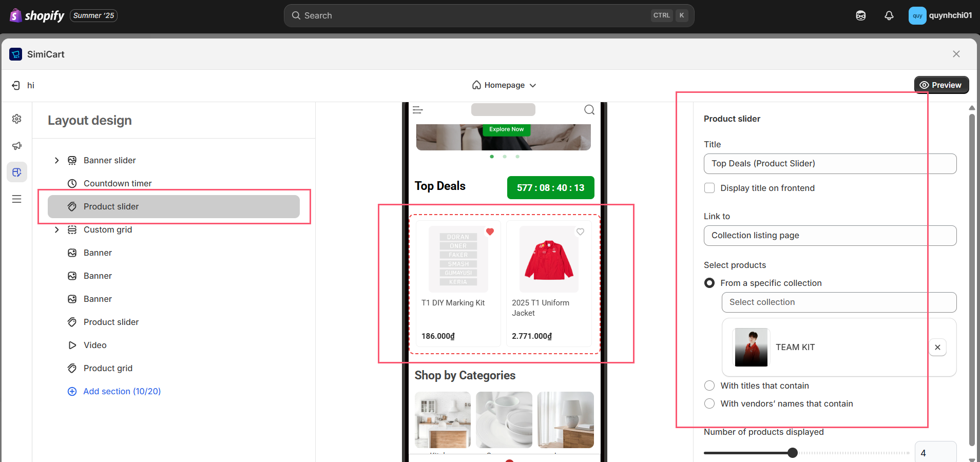The height and width of the screenshot is (462, 980).
Task: Select the Countdown timer section
Action: click(118, 183)
